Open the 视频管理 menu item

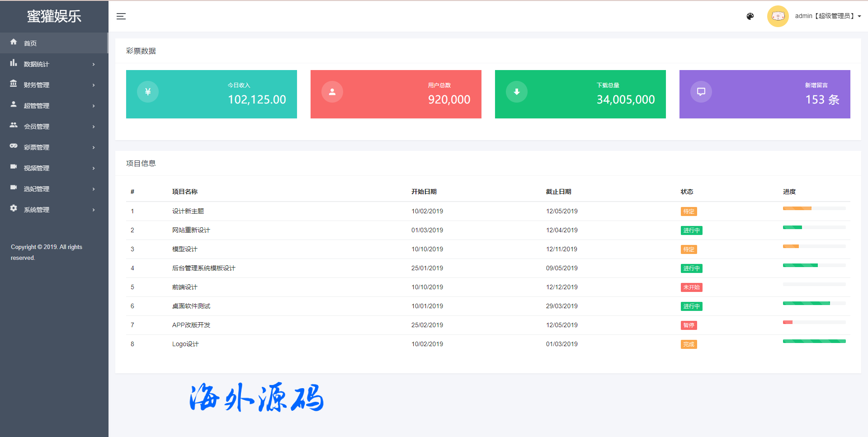[x=37, y=168]
